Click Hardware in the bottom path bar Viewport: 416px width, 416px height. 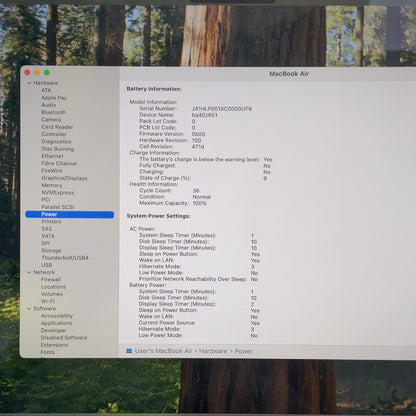pyautogui.click(x=213, y=351)
